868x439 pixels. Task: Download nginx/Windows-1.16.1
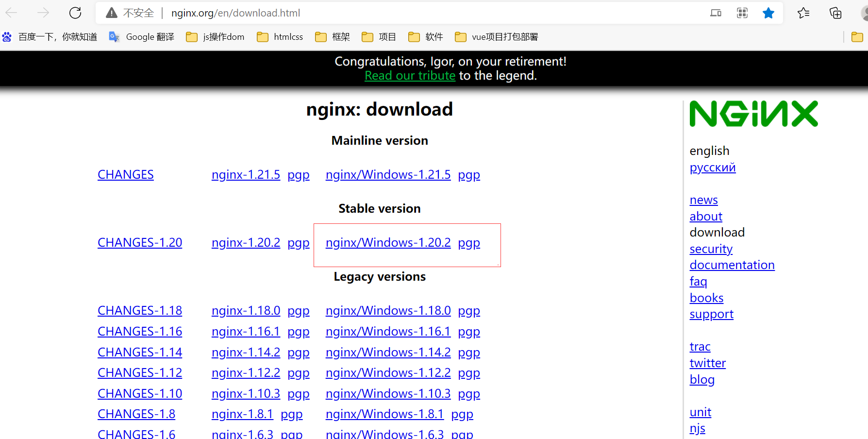388,332
